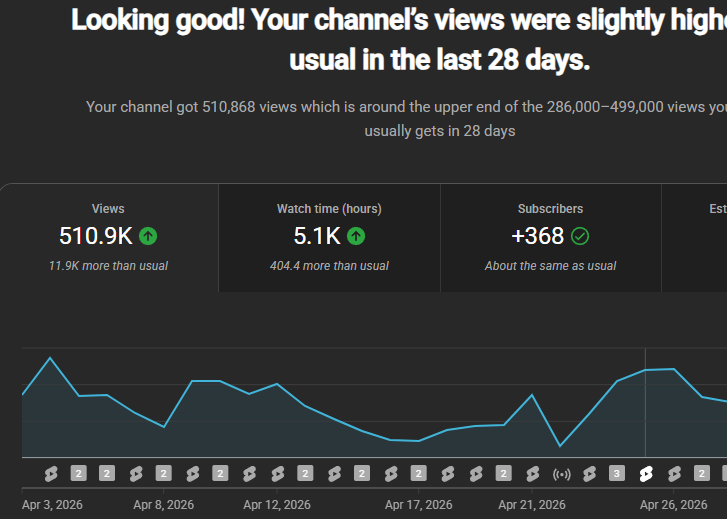Click the Shorts icon above the Apr 12, 2026 label

click(277, 474)
